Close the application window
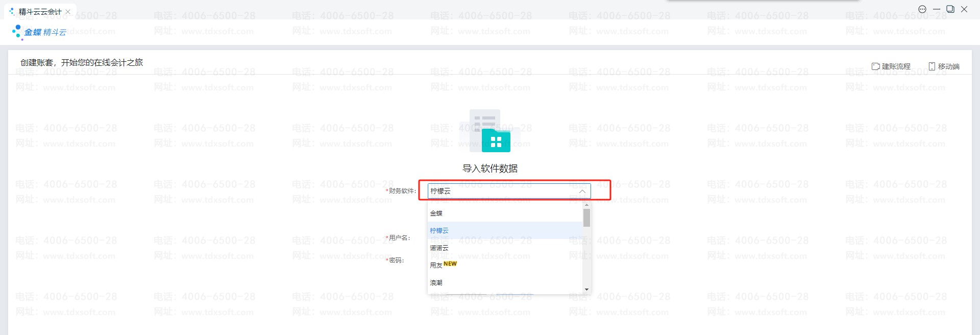Viewport: 980px width, 335px height. point(964,9)
